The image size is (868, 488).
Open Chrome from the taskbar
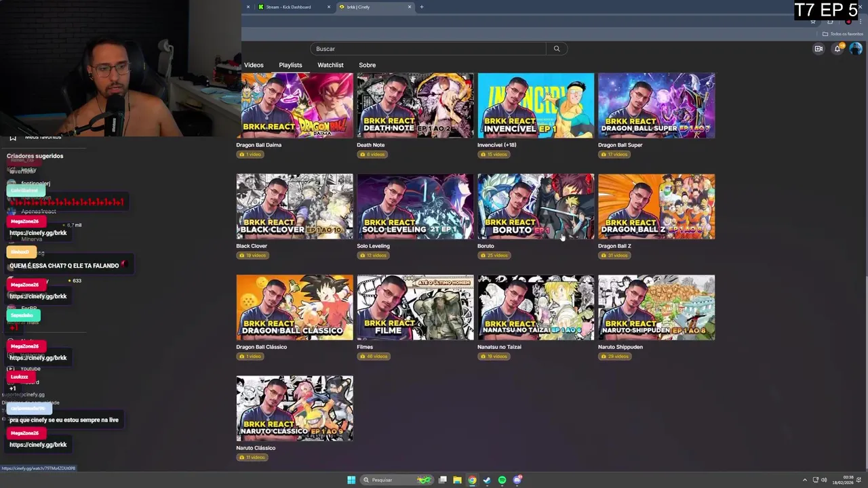coord(472,480)
